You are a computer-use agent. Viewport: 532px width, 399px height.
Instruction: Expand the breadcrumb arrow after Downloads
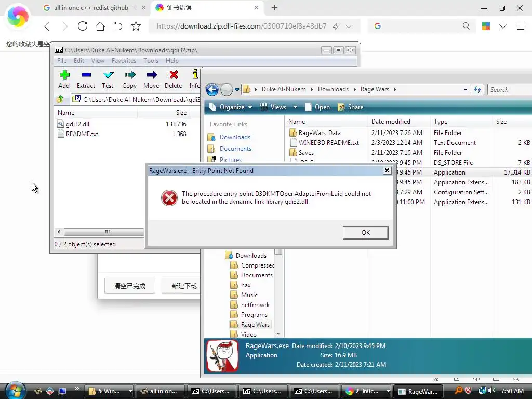click(x=354, y=89)
